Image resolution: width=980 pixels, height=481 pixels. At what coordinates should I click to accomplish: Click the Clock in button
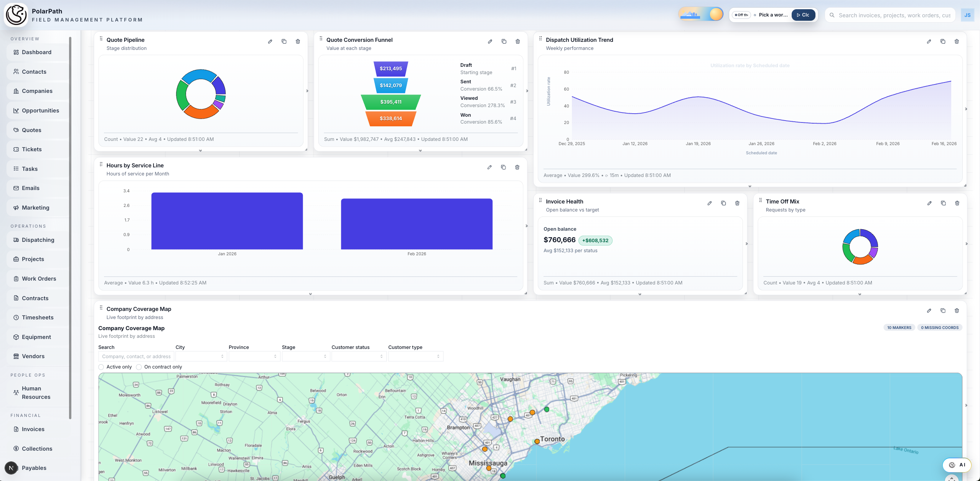(803, 15)
